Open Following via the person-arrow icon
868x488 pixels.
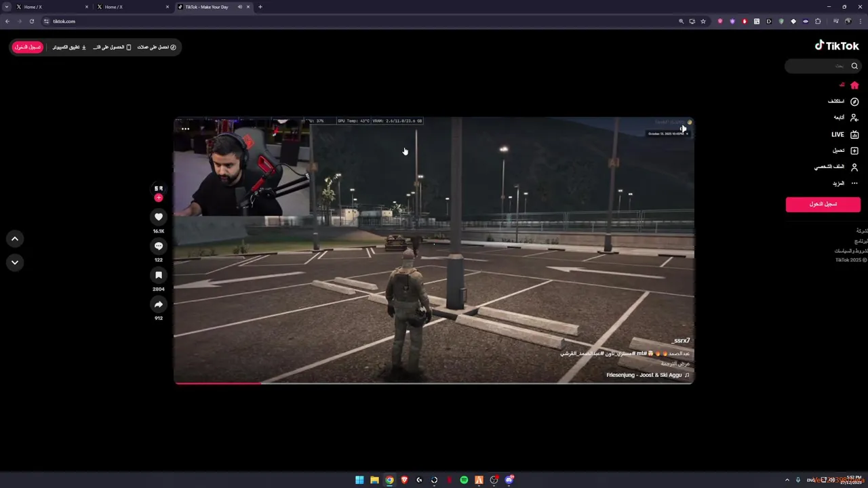(x=854, y=118)
